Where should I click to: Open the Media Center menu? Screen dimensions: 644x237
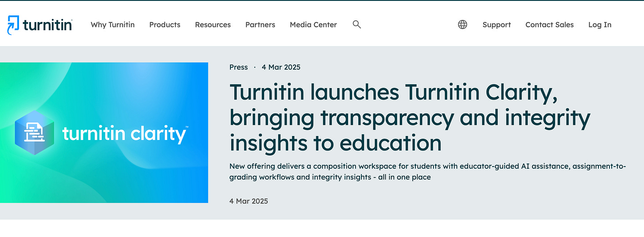pos(313,25)
